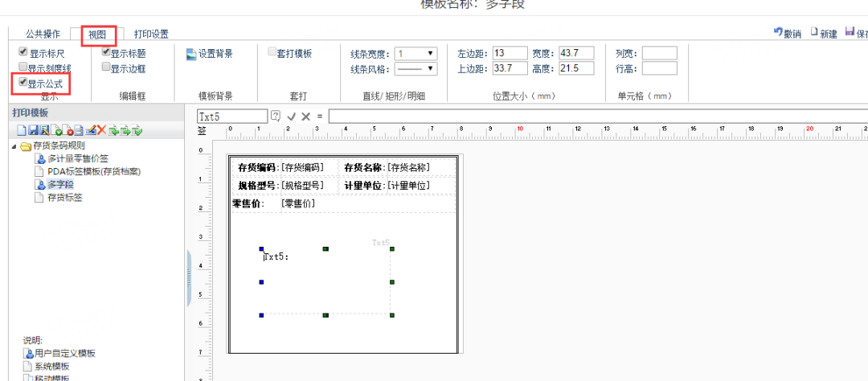The height and width of the screenshot is (381, 868).
Task: Click the left panel collapse handle
Action: point(188,278)
